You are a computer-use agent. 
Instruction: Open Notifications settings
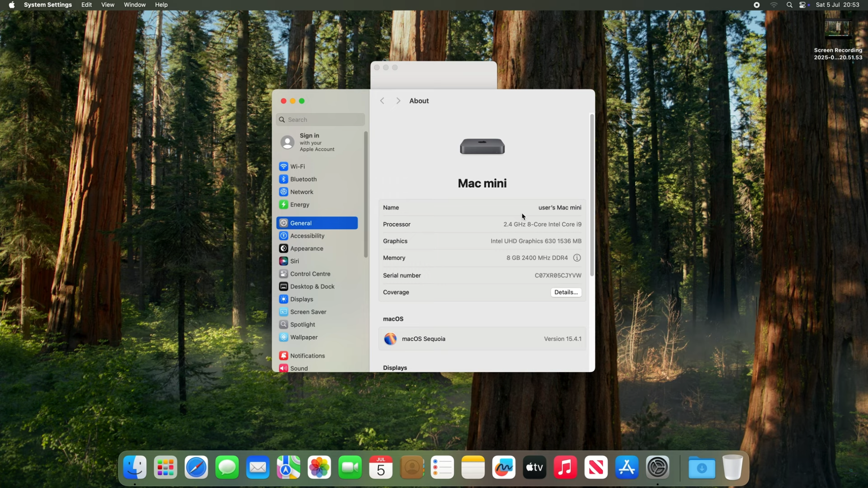click(x=307, y=356)
